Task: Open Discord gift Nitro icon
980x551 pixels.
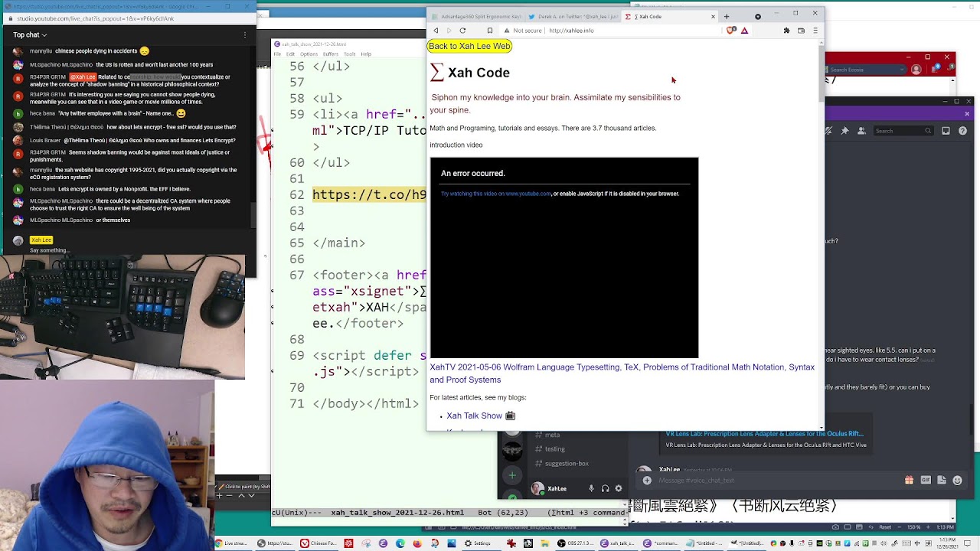Action: pyautogui.click(x=909, y=481)
